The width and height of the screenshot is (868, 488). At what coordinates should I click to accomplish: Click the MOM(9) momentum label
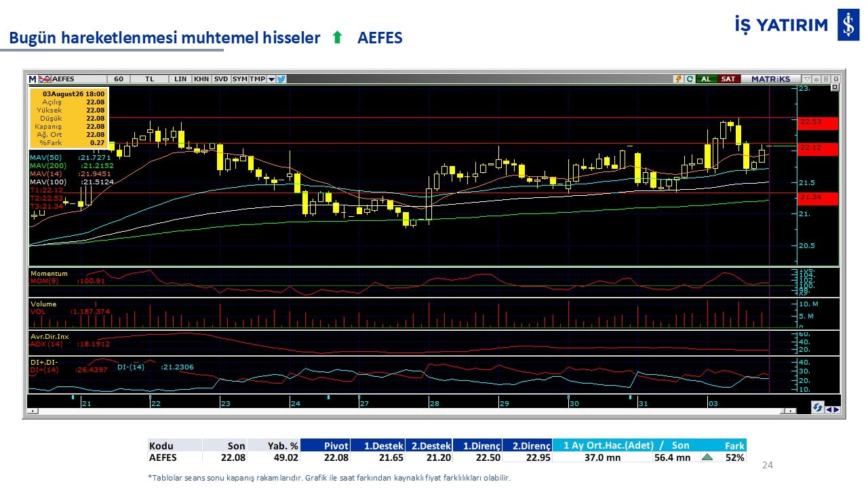click(x=44, y=280)
